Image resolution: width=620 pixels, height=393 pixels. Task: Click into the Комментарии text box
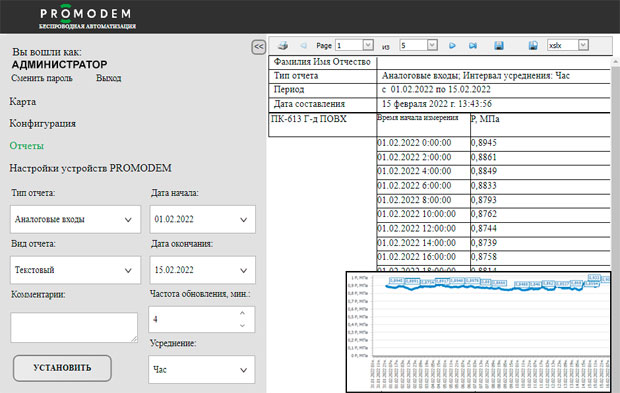pyautogui.click(x=74, y=327)
